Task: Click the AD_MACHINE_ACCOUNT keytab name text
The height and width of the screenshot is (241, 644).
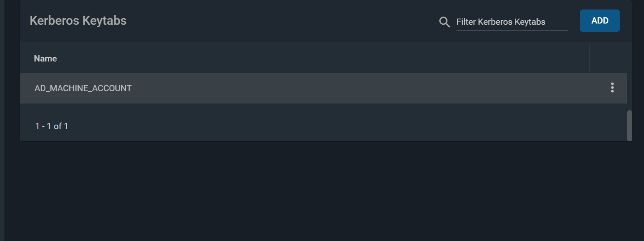Action: (83, 88)
